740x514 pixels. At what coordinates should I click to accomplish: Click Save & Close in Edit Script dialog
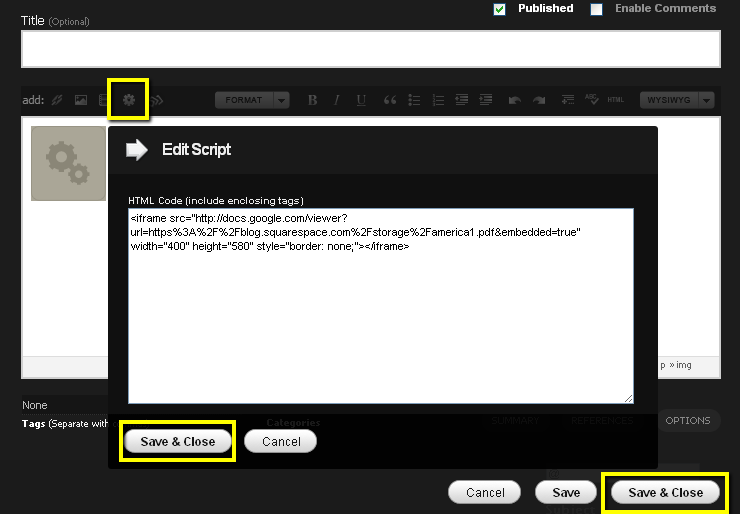177,441
